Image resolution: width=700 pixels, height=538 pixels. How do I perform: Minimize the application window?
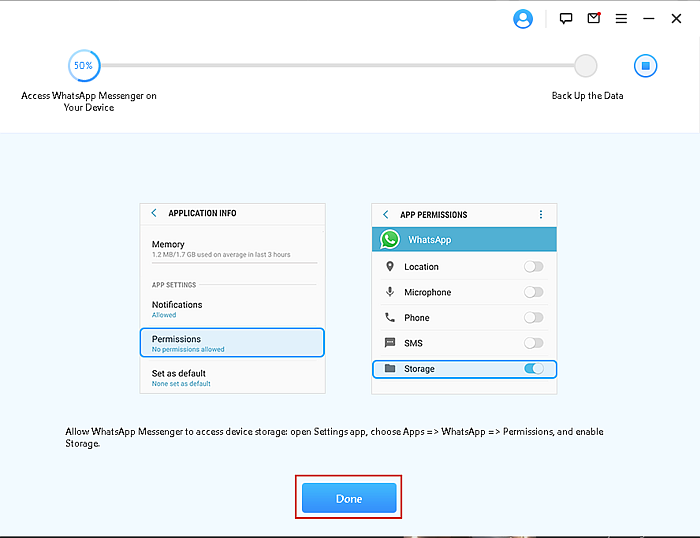click(x=649, y=19)
